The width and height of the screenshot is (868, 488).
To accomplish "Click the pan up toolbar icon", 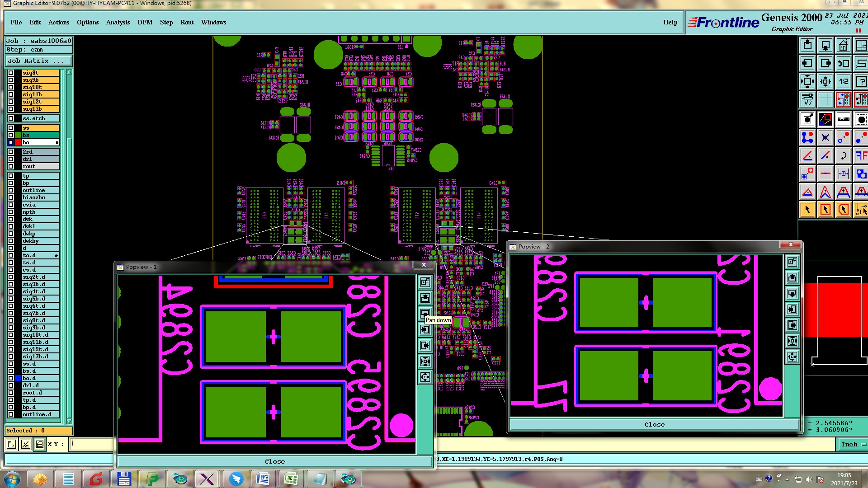I will 807,46.
